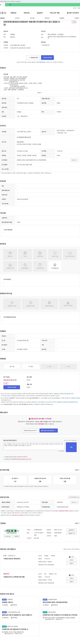This screenshot has height=644, width=80.
Task: Click the 면접 screening method box
Action: (x=31, y=366)
